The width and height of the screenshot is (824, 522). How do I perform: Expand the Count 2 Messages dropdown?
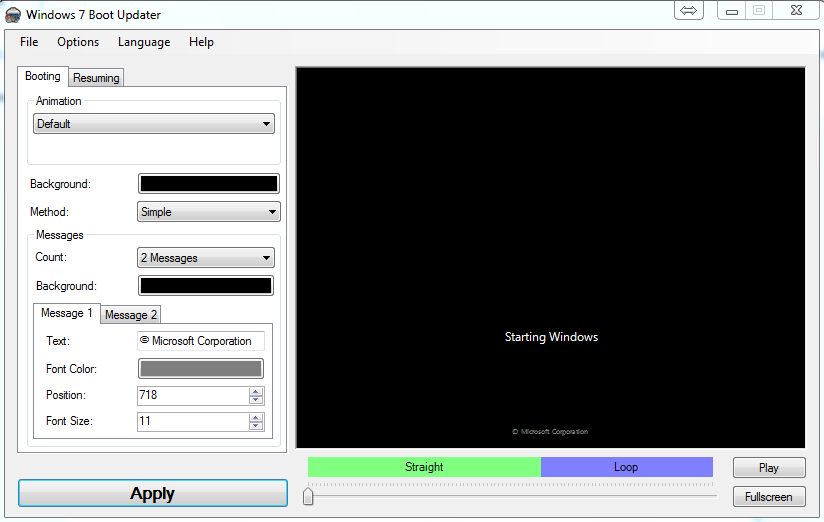point(205,258)
